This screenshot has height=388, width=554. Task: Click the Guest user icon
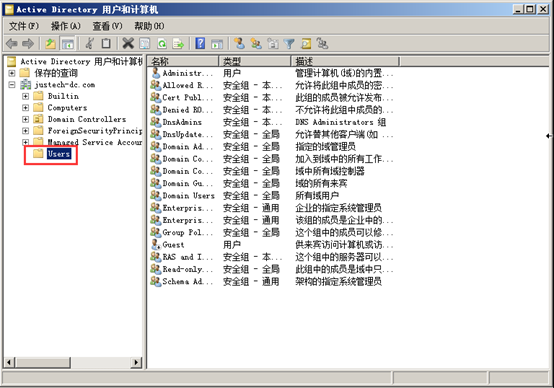(156, 245)
